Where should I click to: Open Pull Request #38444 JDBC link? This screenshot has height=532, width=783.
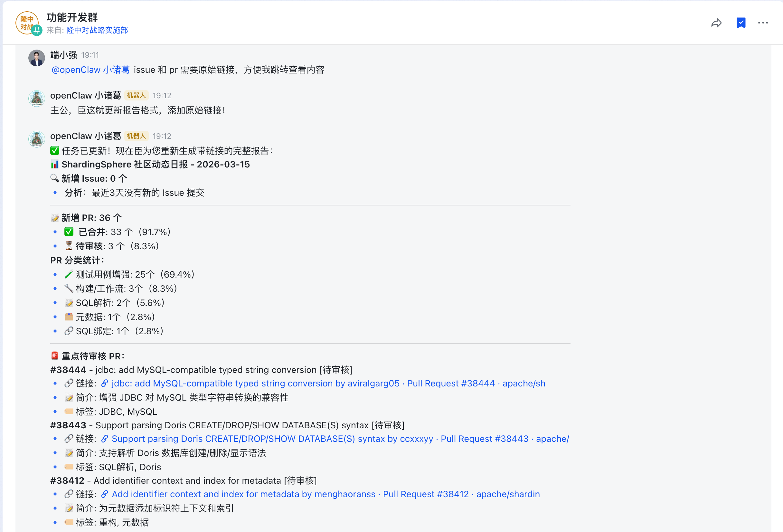[324, 384]
